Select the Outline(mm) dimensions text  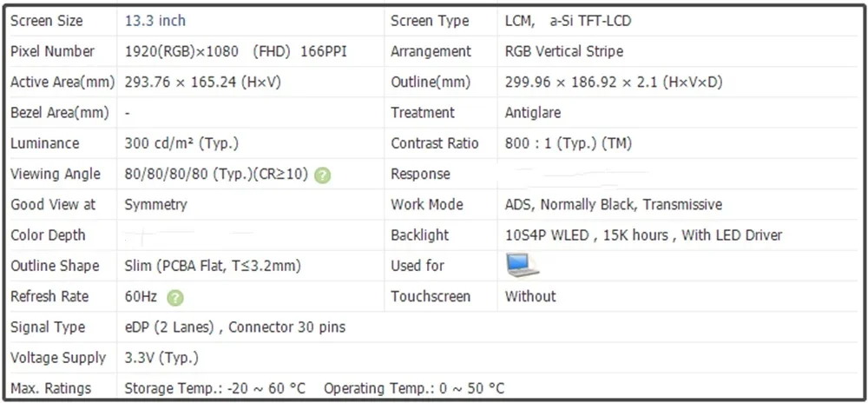pyautogui.click(x=614, y=83)
